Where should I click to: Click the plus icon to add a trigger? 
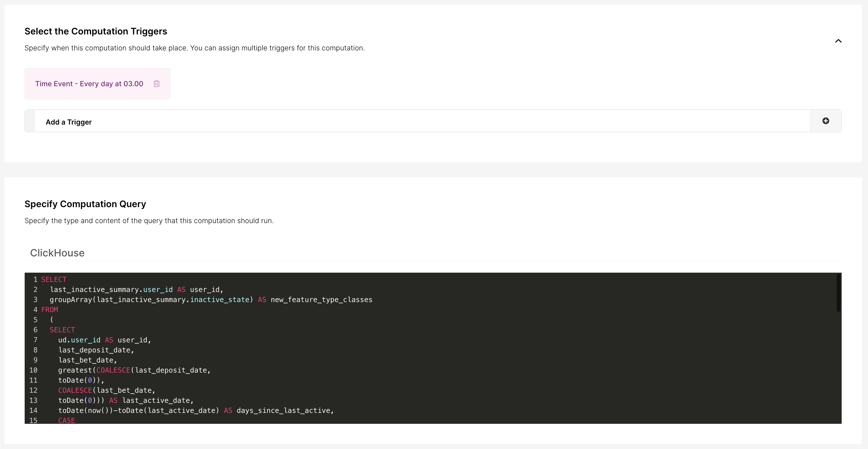point(825,121)
